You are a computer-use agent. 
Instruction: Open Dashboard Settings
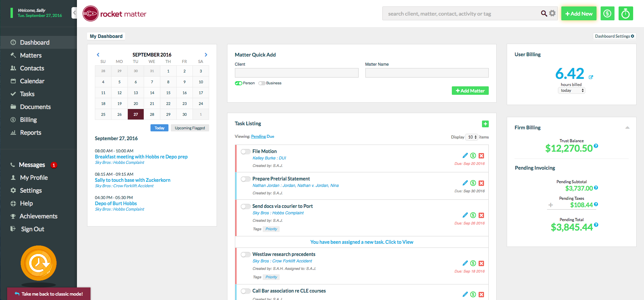coord(614,36)
